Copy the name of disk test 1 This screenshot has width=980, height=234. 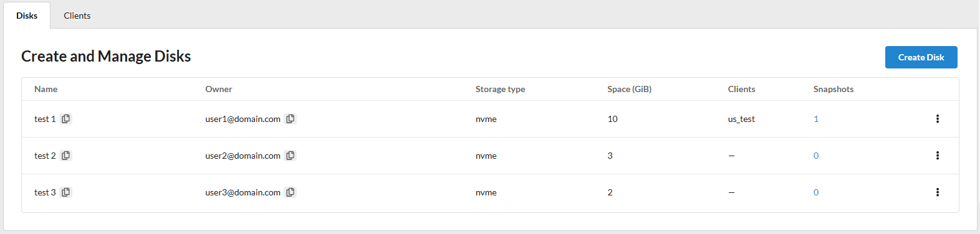(x=66, y=119)
